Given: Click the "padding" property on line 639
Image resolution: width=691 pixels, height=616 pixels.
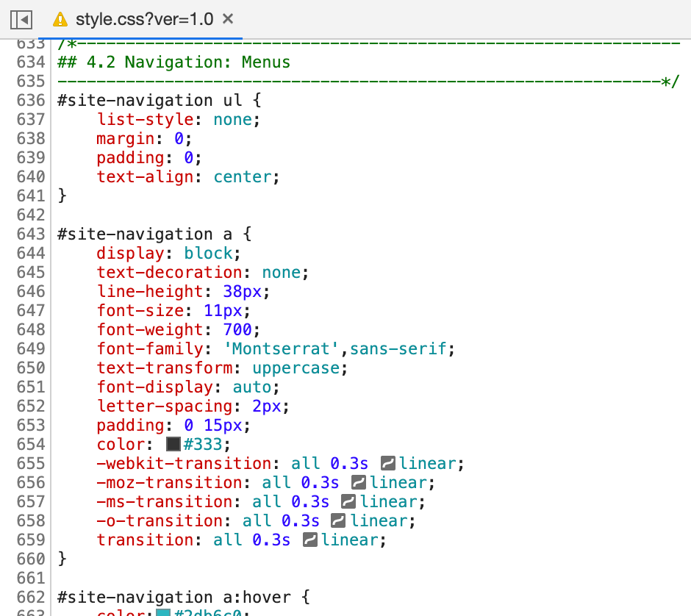Looking at the screenshot, I should (x=130, y=158).
